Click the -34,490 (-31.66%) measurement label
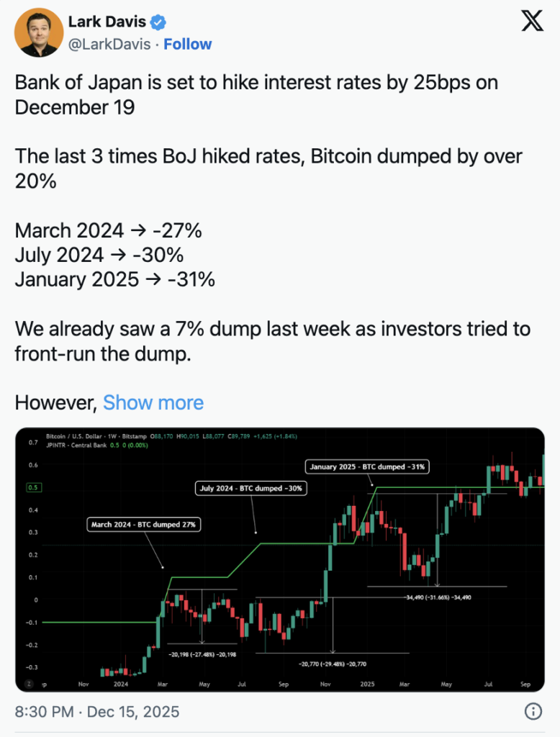 click(438, 597)
